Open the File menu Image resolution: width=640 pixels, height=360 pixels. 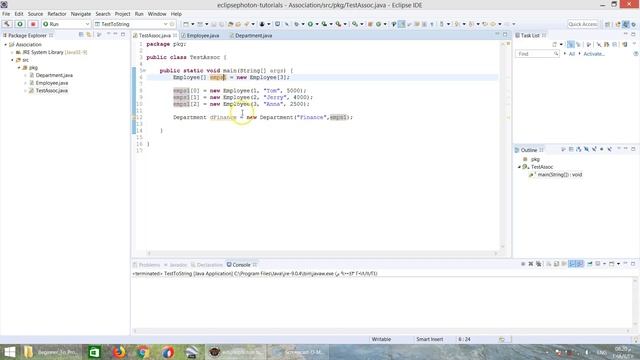(x=6, y=14)
